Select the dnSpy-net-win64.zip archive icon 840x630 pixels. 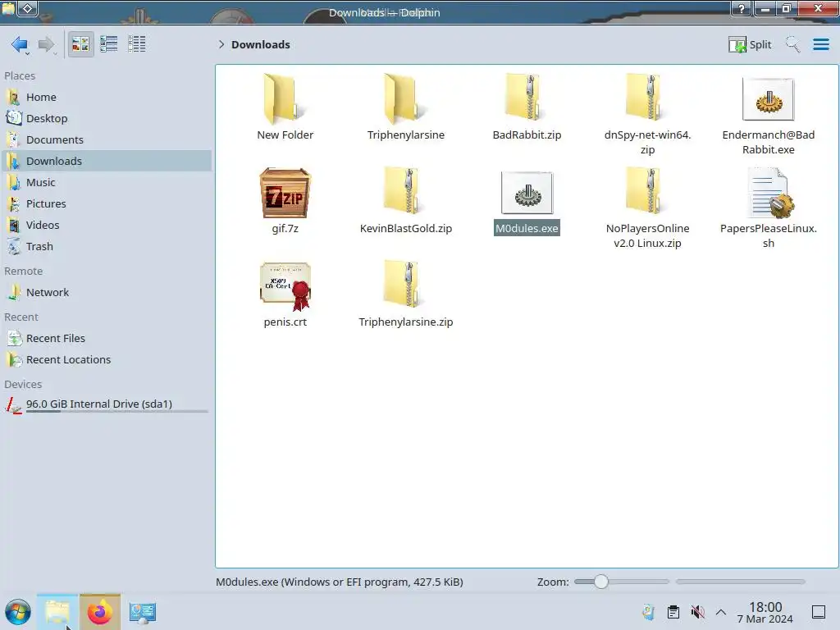[647, 98]
